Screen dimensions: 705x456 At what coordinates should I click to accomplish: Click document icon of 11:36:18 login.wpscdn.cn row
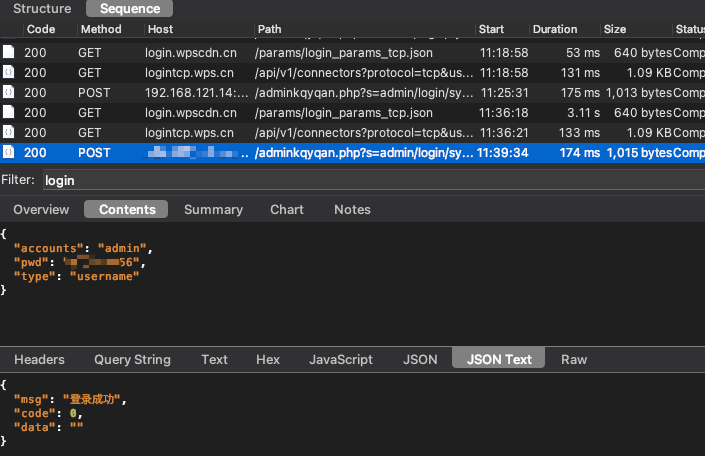[9, 112]
